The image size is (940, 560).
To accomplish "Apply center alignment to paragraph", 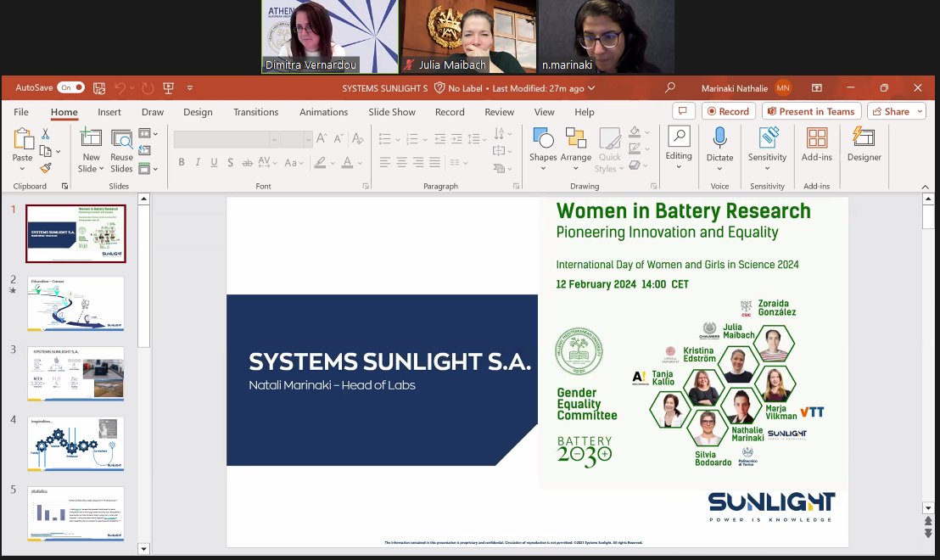I will coord(401,162).
